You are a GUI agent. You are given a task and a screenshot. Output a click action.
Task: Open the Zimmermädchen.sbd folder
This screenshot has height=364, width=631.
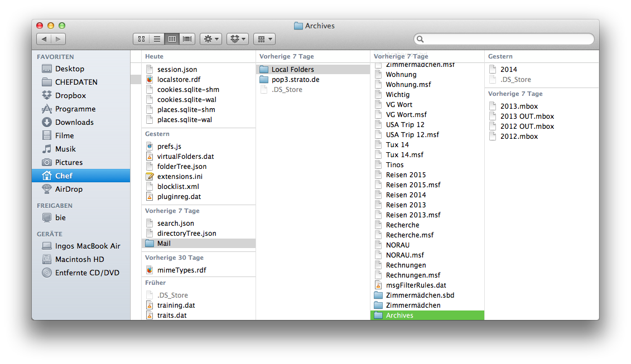pyautogui.click(x=420, y=295)
